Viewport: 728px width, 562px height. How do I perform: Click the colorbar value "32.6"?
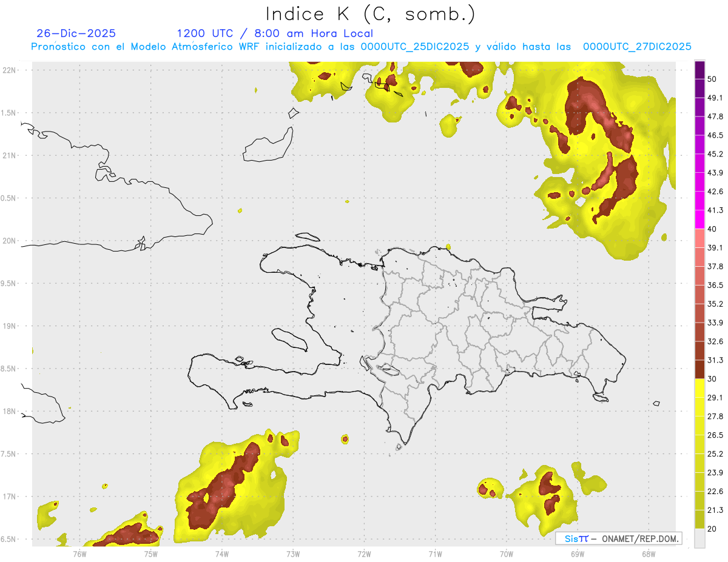(x=715, y=341)
